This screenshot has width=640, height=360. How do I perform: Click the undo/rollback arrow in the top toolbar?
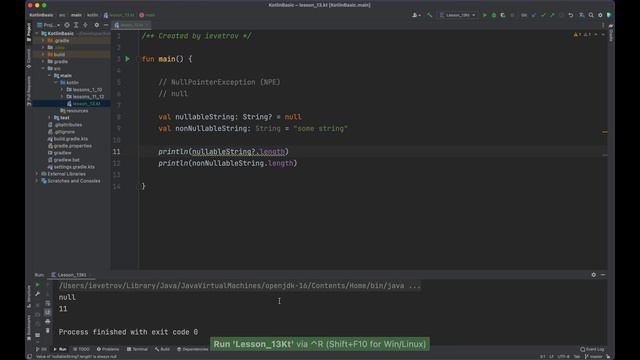click(571, 15)
